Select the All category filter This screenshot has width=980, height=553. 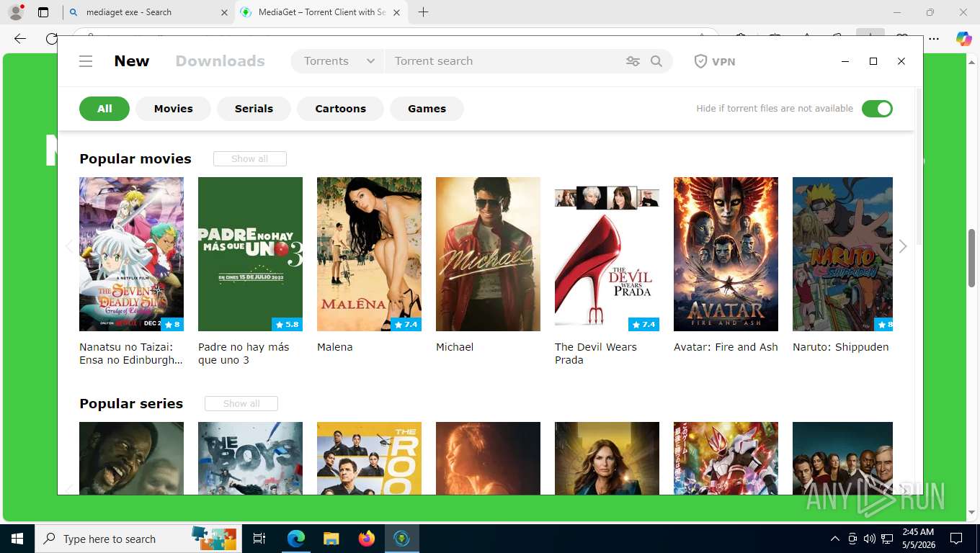click(104, 109)
